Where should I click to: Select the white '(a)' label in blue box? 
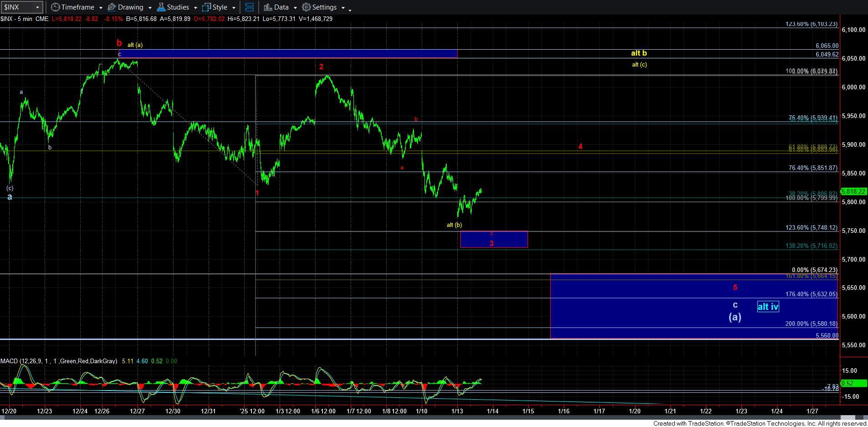point(735,317)
